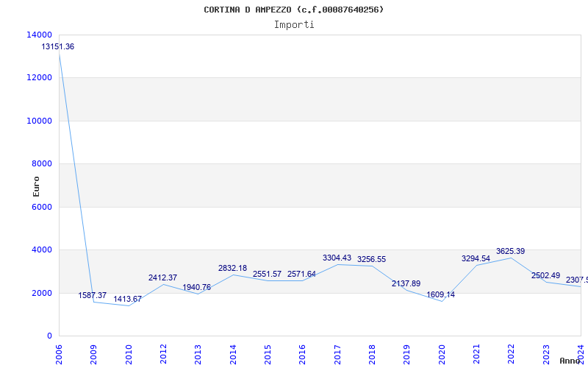Image resolution: width=588 pixels, height=368 pixels.
Task: Click x-axis year 2021
Action: 476,355
